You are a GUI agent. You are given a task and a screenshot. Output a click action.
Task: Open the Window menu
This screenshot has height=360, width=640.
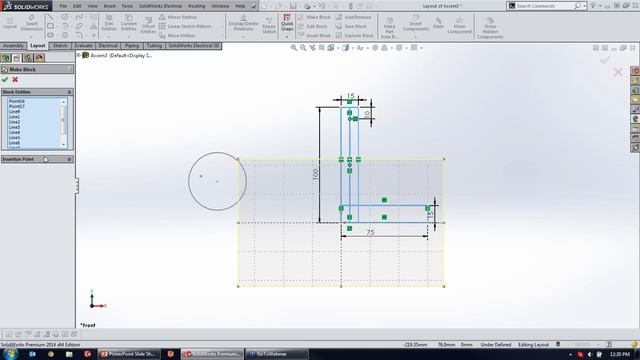click(x=220, y=6)
